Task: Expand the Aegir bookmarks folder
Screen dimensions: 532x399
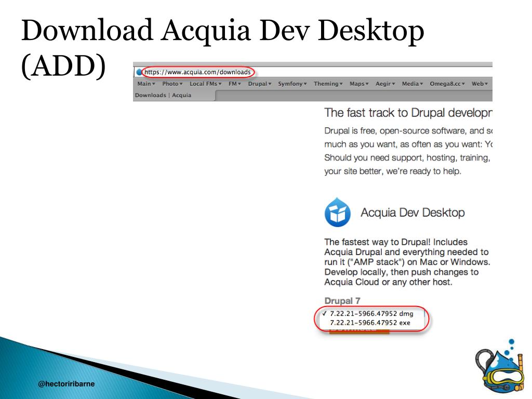Action: pos(385,84)
